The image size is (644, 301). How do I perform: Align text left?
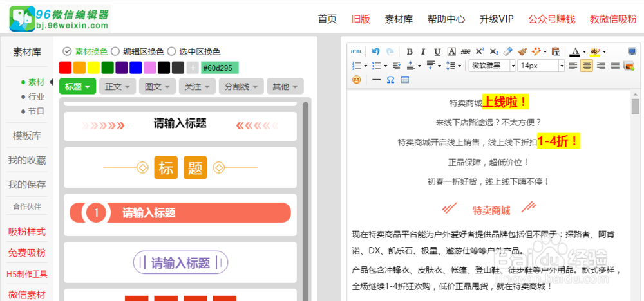pyautogui.click(x=573, y=65)
